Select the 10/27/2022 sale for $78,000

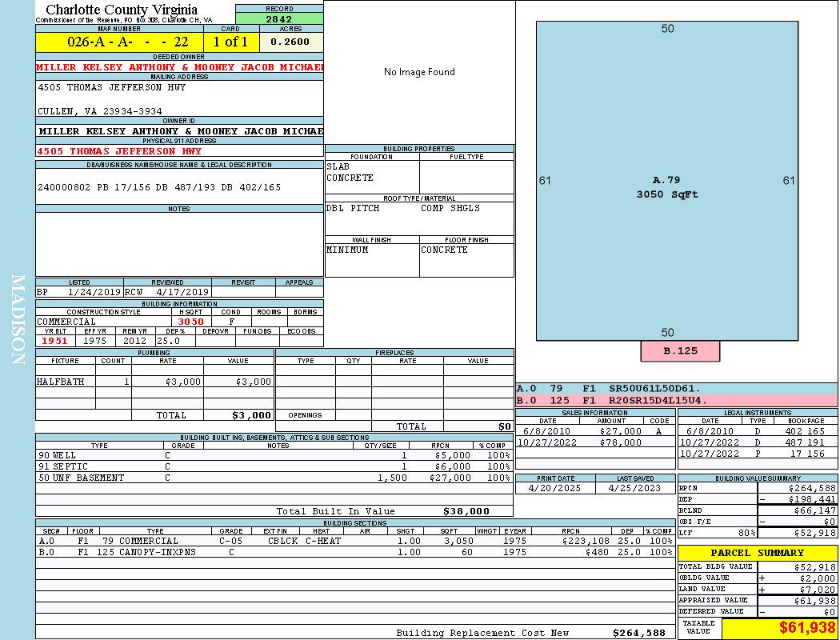point(594,442)
